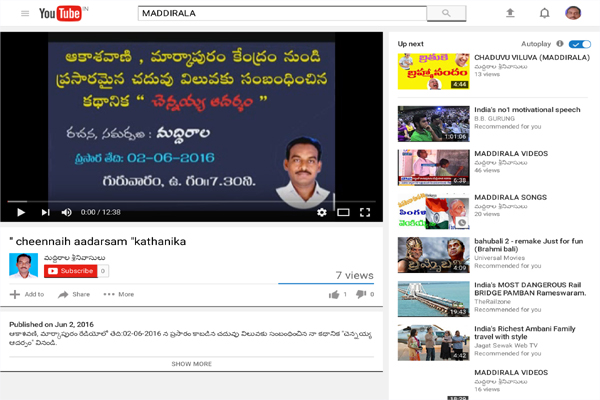
Task: Switch to theater mode
Action: tap(343, 212)
